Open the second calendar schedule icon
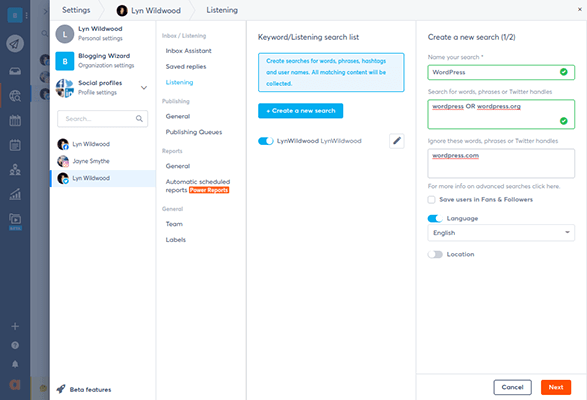 pos(15,145)
